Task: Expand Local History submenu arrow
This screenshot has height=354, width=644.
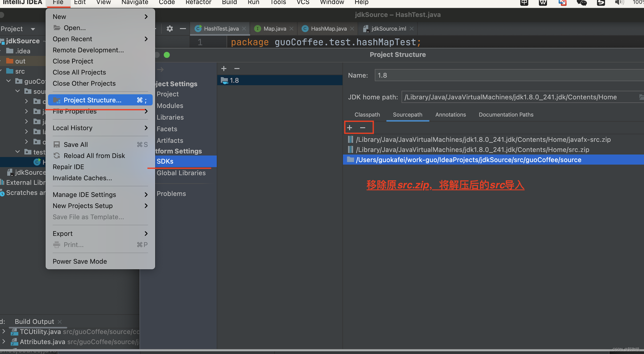Action: (x=146, y=128)
